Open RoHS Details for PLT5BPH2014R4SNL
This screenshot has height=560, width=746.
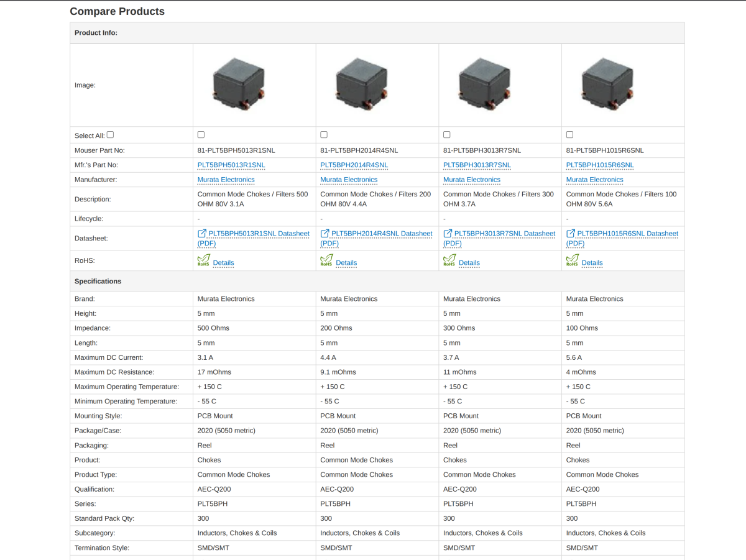click(346, 263)
